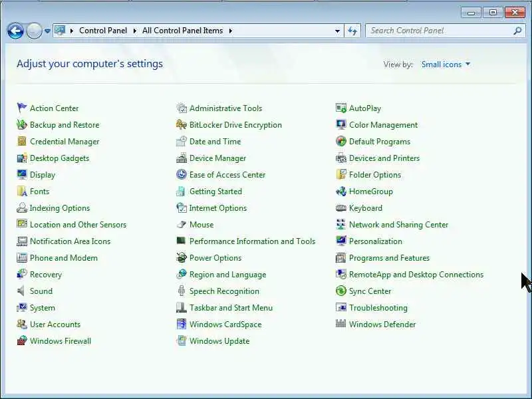Click the Display monitor icon
This screenshot has height=399, width=532.
[22, 174]
